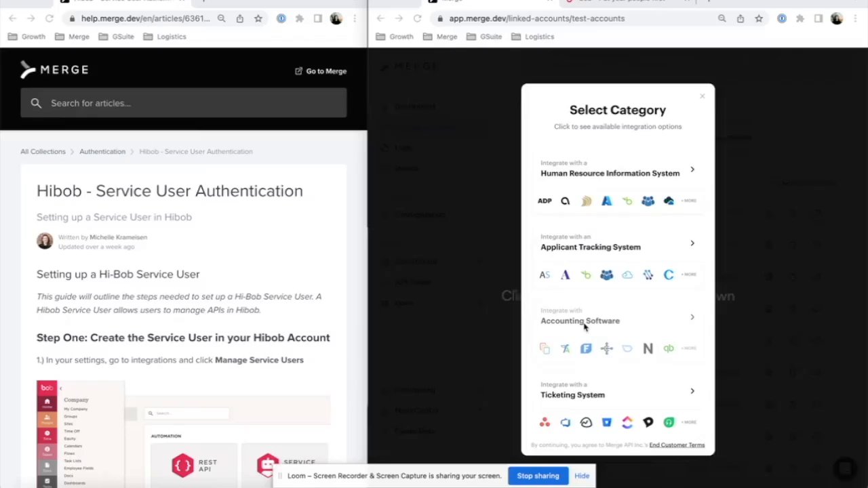
Task: Open the Growth bookmarks folder in the left browser
Action: (x=26, y=37)
